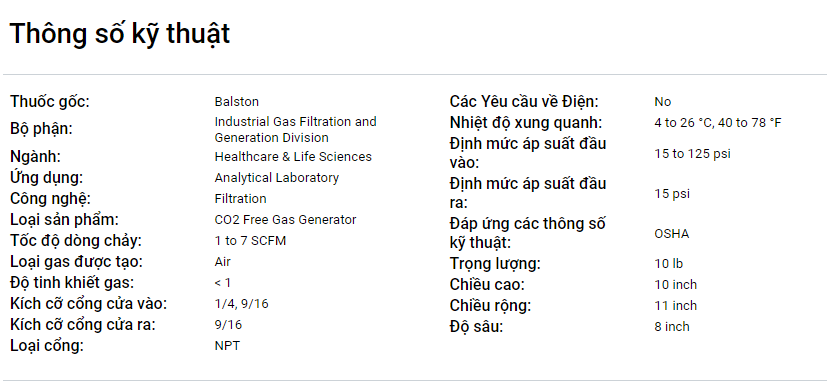Select the 'OSHA' specification value

click(x=671, y=234)
